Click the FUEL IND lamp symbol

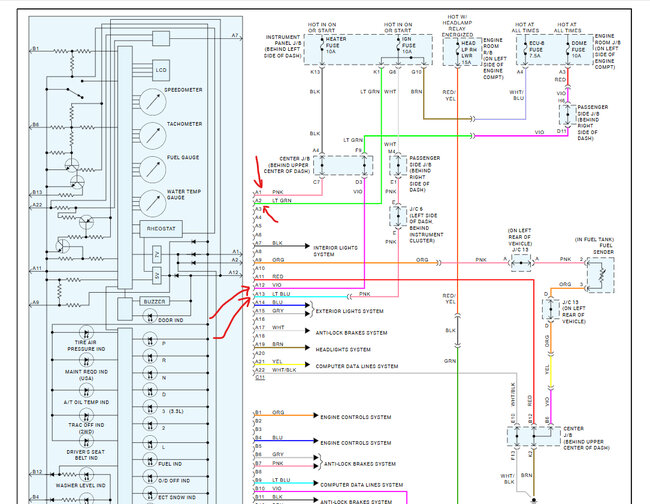150,460
